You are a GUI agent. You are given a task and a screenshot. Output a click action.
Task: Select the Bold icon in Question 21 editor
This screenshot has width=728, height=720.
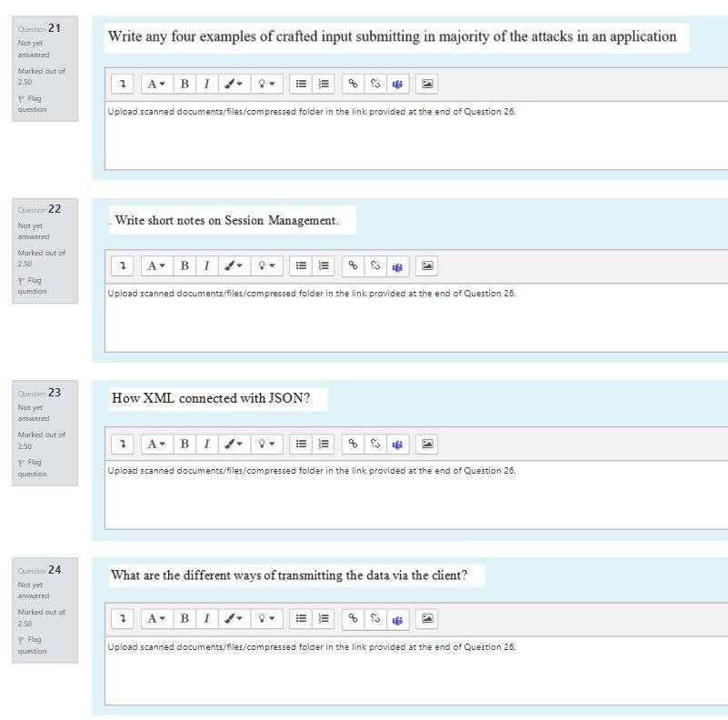point(184,84)
